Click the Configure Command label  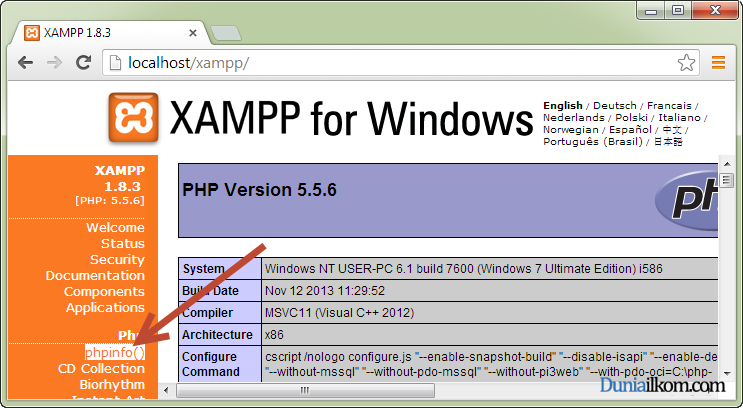pos(219,364)
